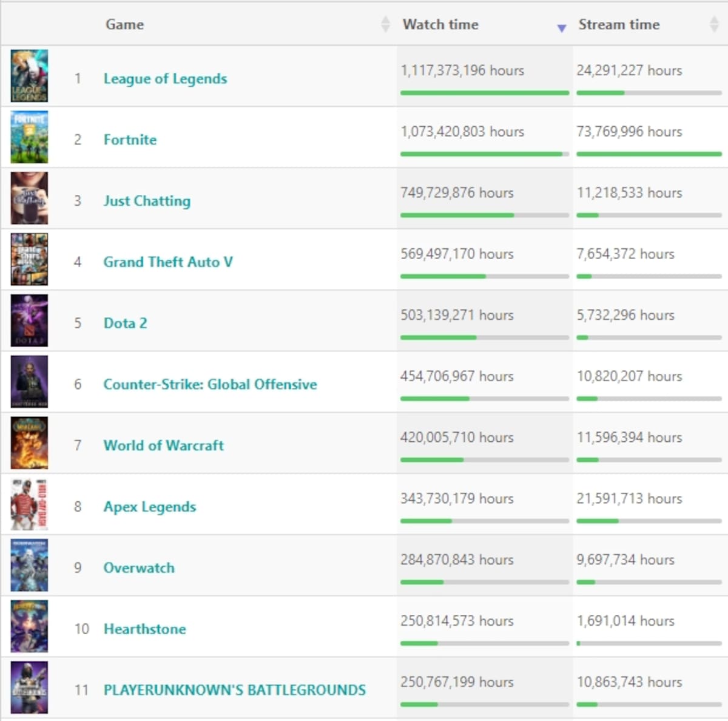Click the Apex Legends cover thumbnail

[29, 504]
